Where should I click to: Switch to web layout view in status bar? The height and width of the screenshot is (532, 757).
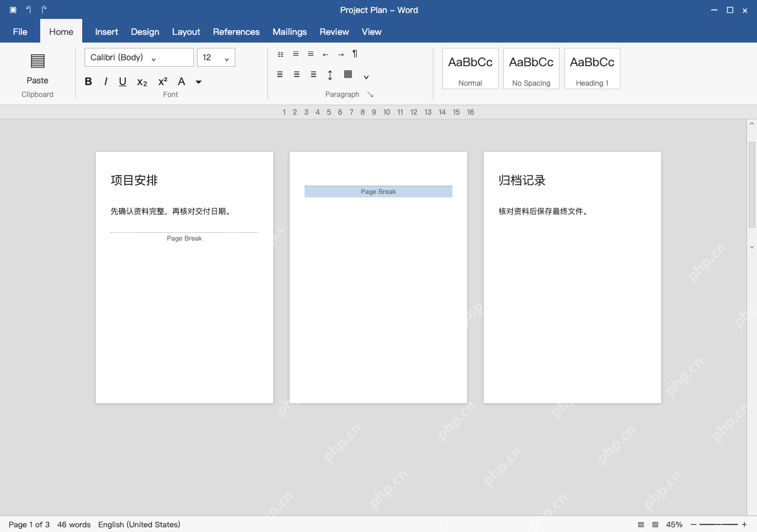[655, 525]
